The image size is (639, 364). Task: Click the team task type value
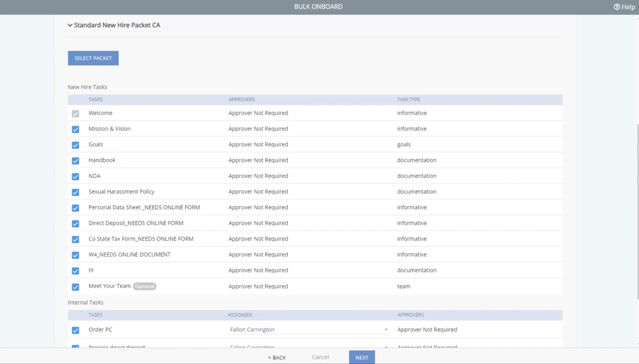pyautogui.click(x=403, y=286)
